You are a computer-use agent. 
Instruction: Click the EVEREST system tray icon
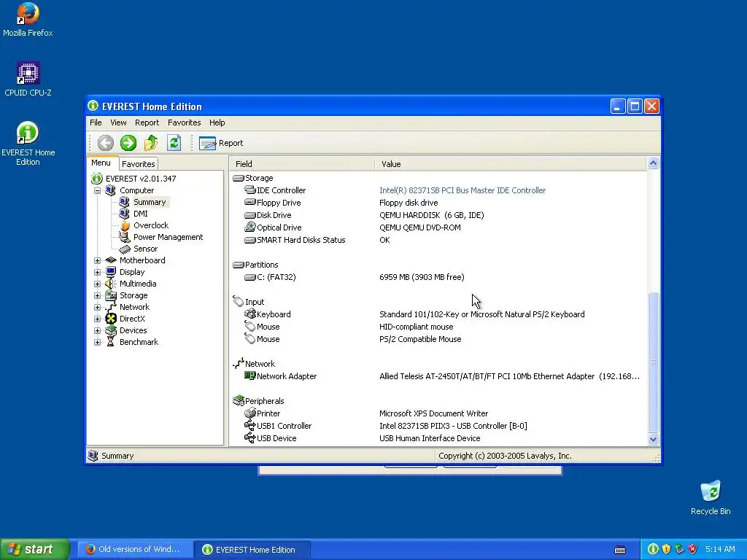(653, 549)
